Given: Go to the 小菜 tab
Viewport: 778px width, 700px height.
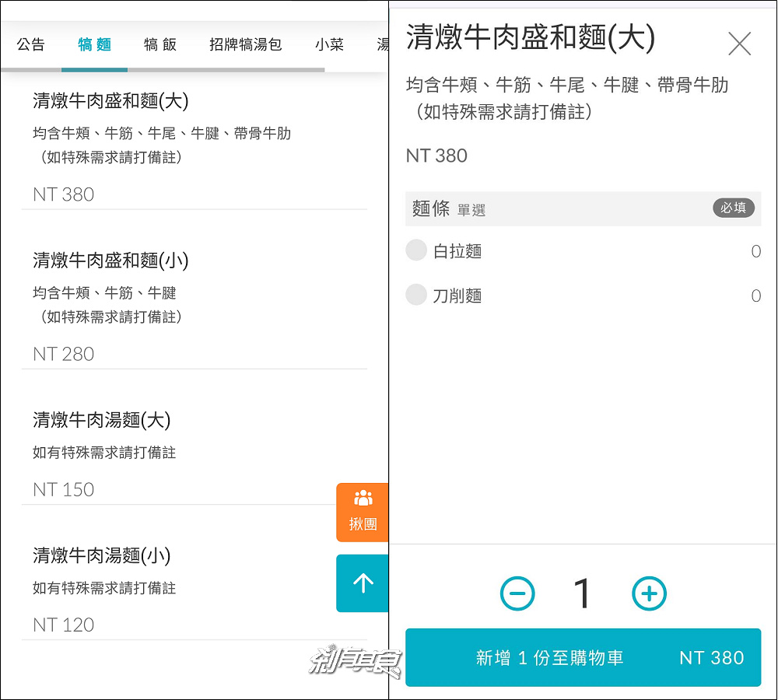Looking at the screenshot, I should point(329,44).
